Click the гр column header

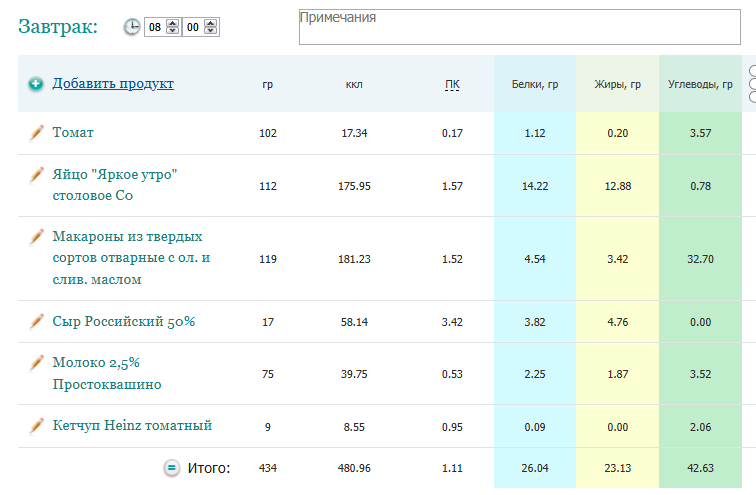268,85
